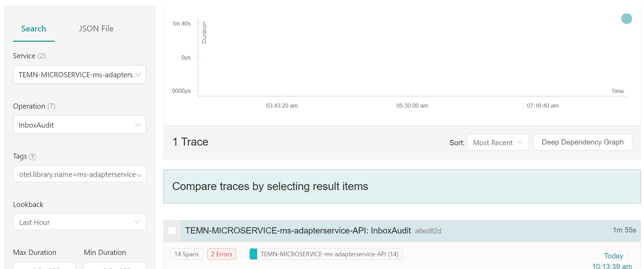Switch to the Search tab
The width and height of the screenshot is (644, 269).
[33, 29]
